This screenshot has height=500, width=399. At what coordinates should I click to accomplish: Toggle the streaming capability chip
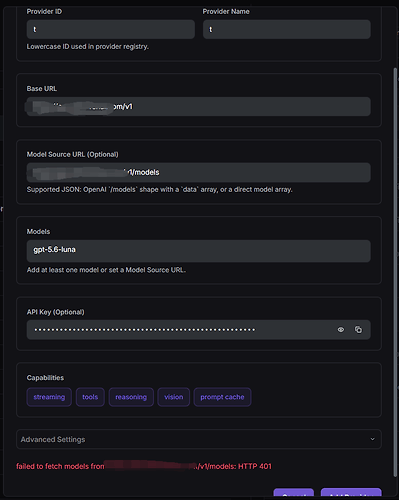[49, 397]
